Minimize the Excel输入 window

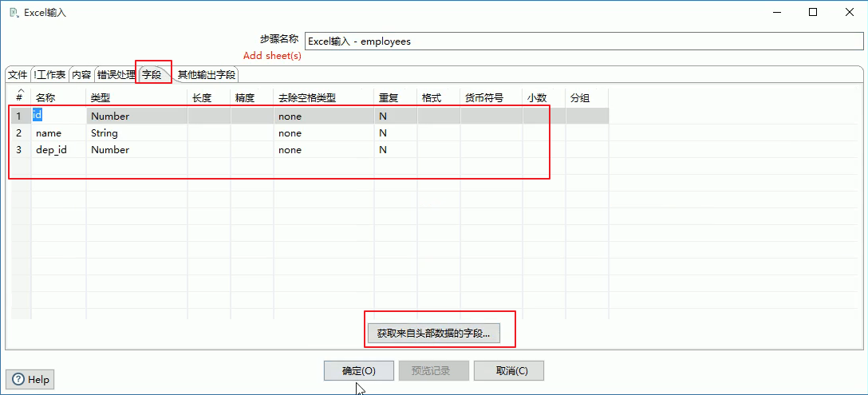pyautogui.click(x=777, y=12)
